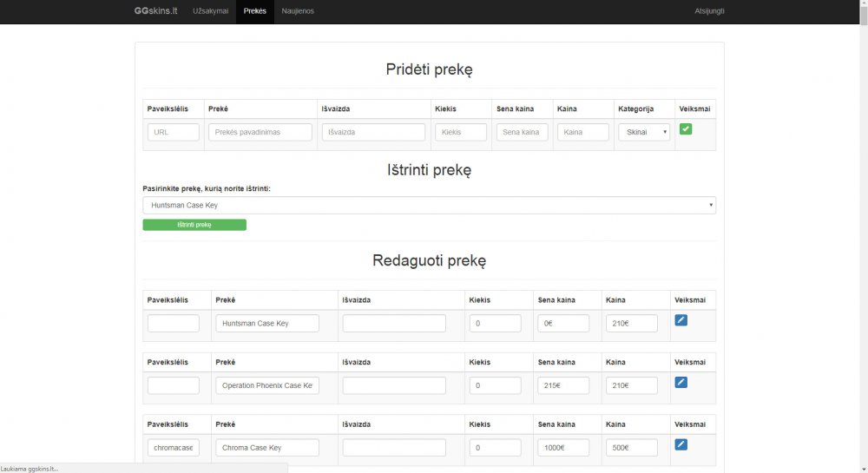Viewport: 868px width, 473px height.
Task: Select the Prekės tab
Action: [254, 11]
